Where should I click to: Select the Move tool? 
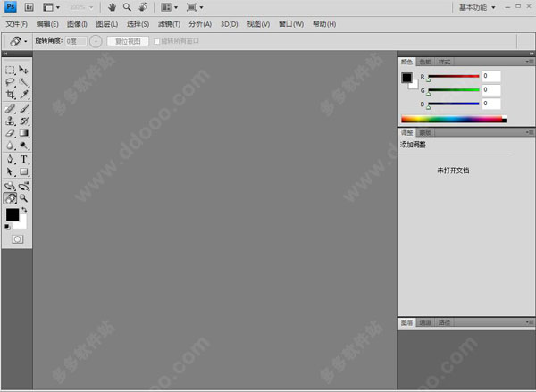tap(23, 70)
